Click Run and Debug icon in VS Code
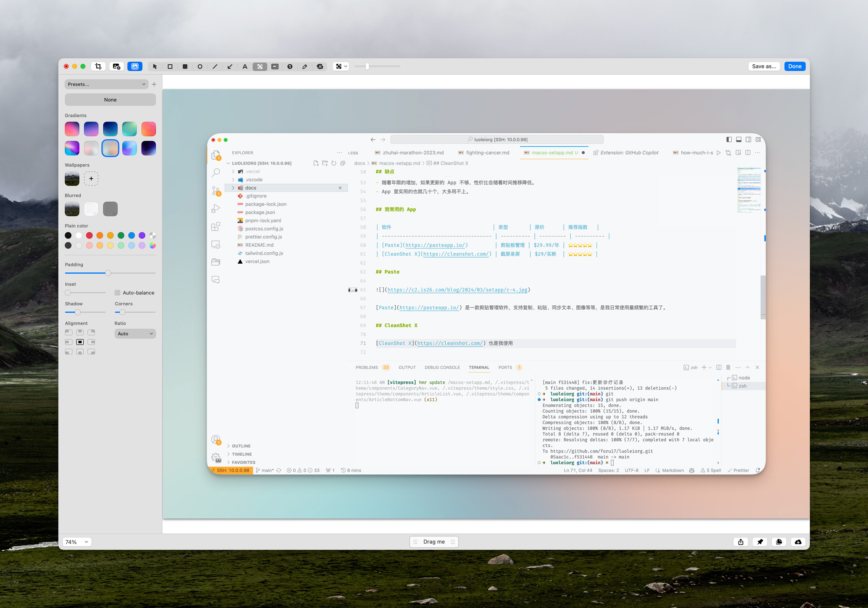This screenshot has width=868, height=608. [x=216, y=208]
